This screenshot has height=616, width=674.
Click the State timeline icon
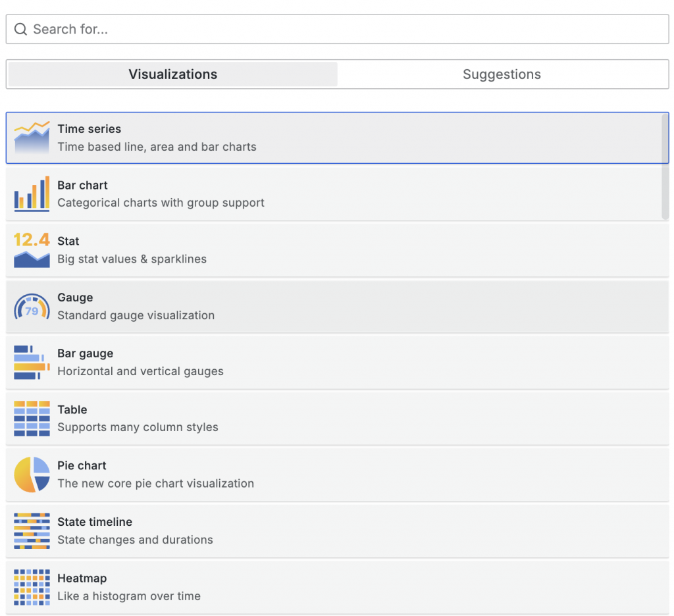[32, 531]
